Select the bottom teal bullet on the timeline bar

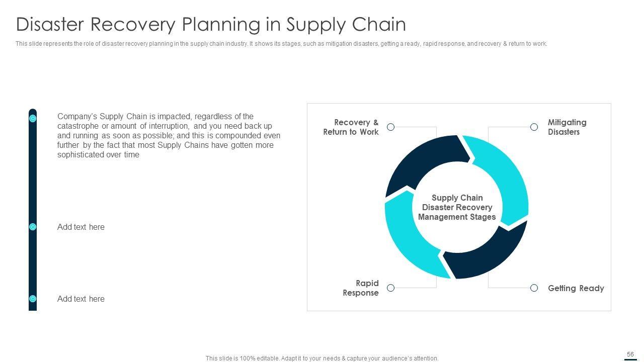pyautogui.click(x=33, y=299)
